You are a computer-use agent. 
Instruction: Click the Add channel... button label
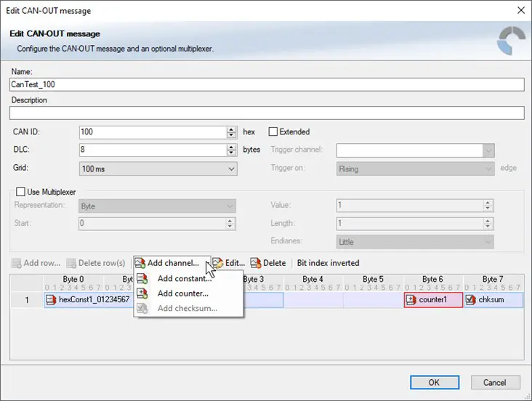(173, 263)
